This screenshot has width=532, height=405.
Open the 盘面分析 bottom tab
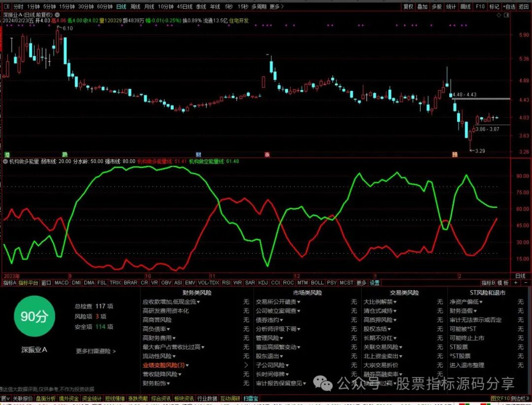point(46,399)
